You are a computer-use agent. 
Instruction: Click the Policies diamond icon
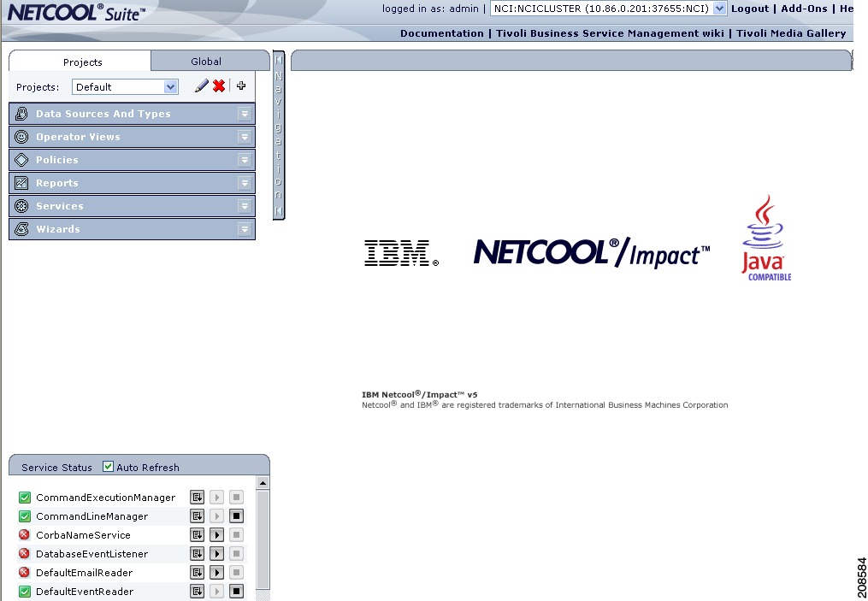point(21,160)
